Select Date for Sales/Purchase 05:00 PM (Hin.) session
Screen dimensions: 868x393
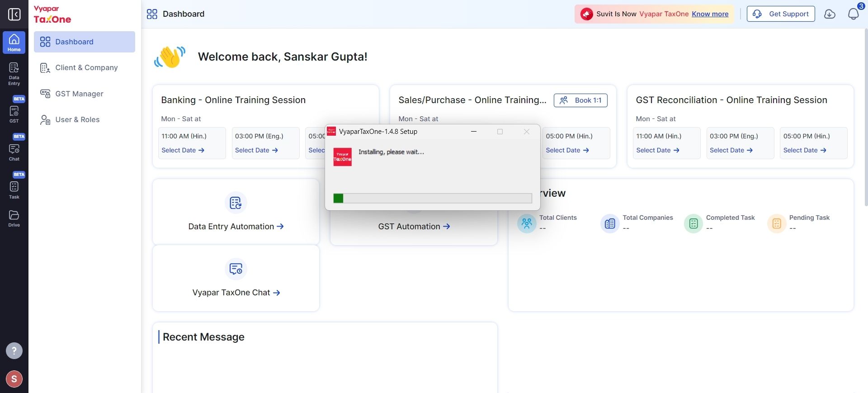567,150
